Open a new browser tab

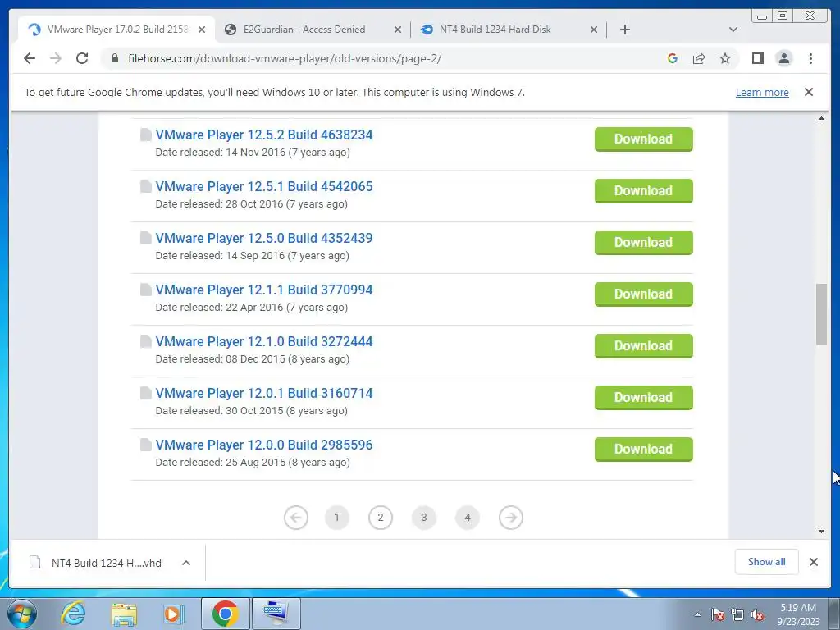click(624, 30)
